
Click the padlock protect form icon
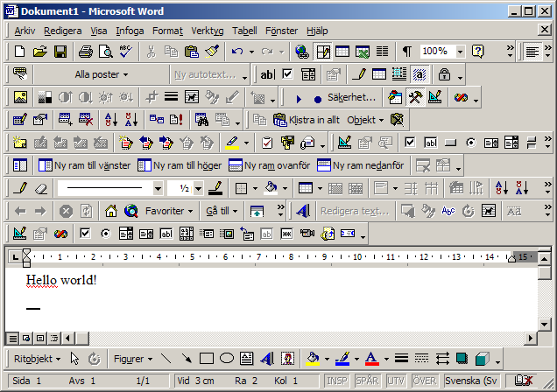(444, 74)
